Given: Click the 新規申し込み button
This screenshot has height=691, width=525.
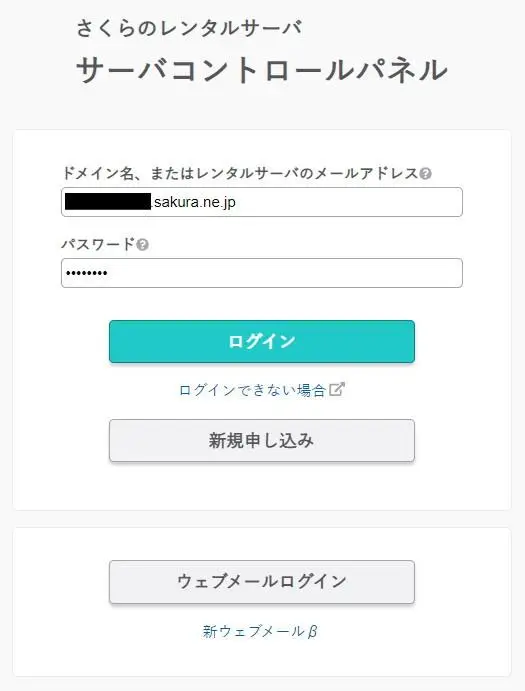Looking at the screenshot, I should click(x=262, y=441).
